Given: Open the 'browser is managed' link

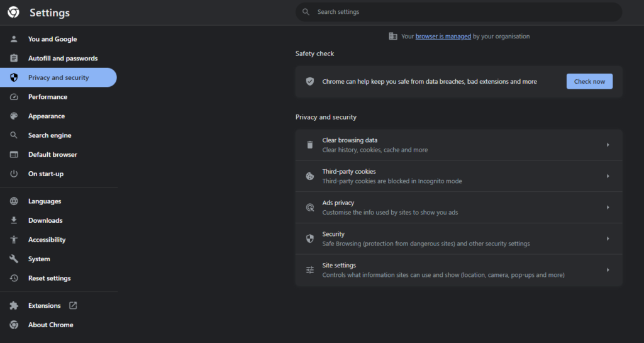Looking at the screenshot, I should pyautogui.click(x=443, y=37).
